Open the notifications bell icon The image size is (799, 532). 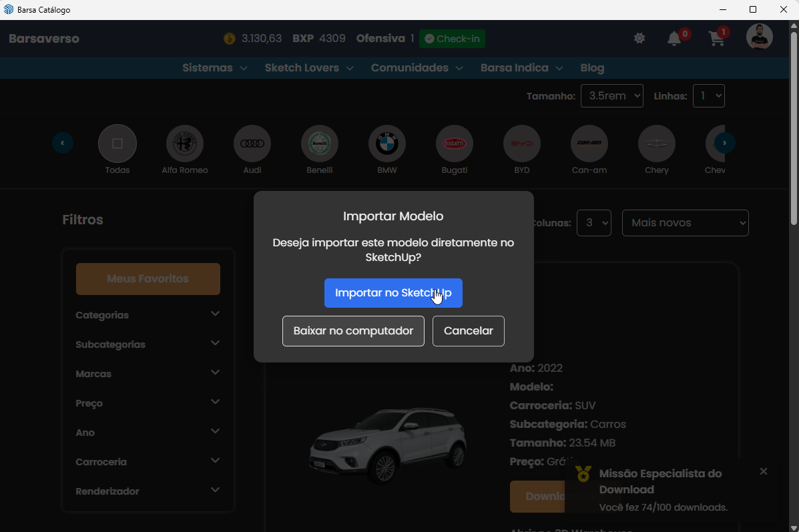pos(674,39)
